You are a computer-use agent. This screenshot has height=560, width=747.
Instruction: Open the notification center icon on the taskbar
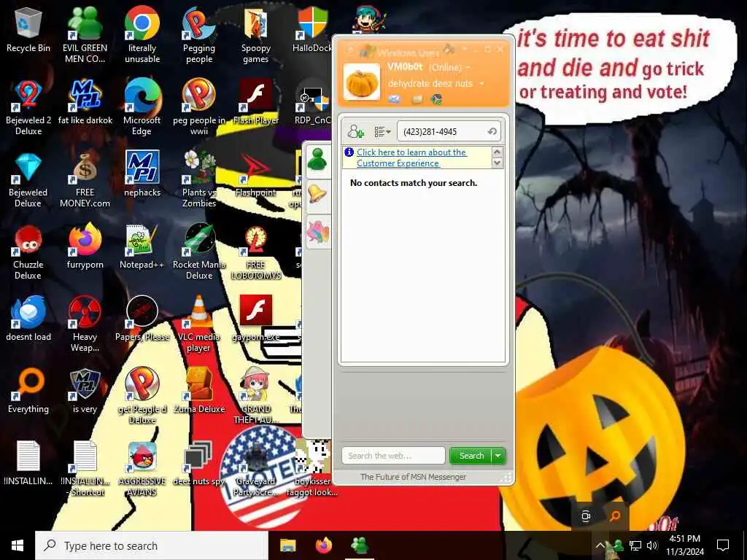pyautogui.click(x=723, y=545)
